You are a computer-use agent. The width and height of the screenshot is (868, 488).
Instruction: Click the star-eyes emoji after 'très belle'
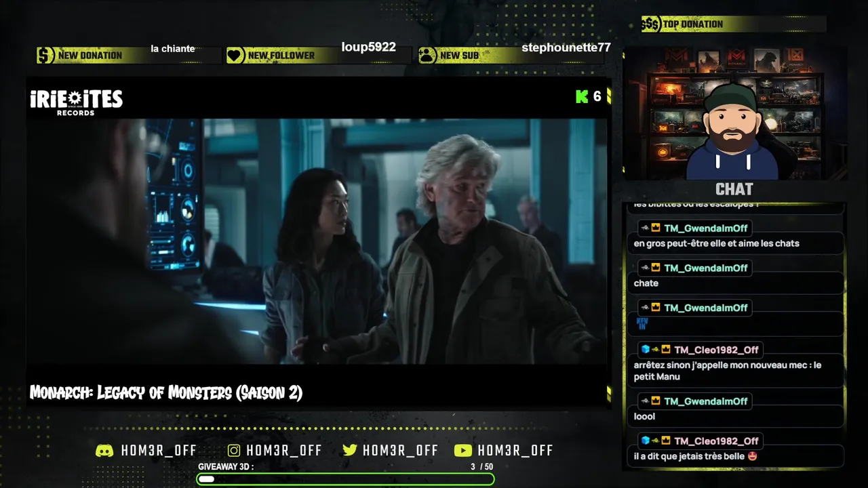coord(752,457)
